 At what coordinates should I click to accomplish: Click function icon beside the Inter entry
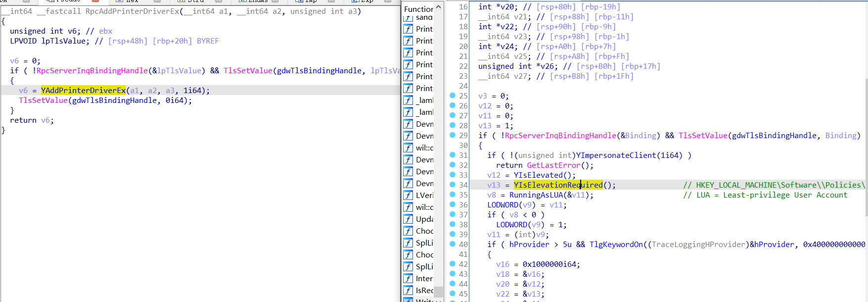(x=408, y=278)
